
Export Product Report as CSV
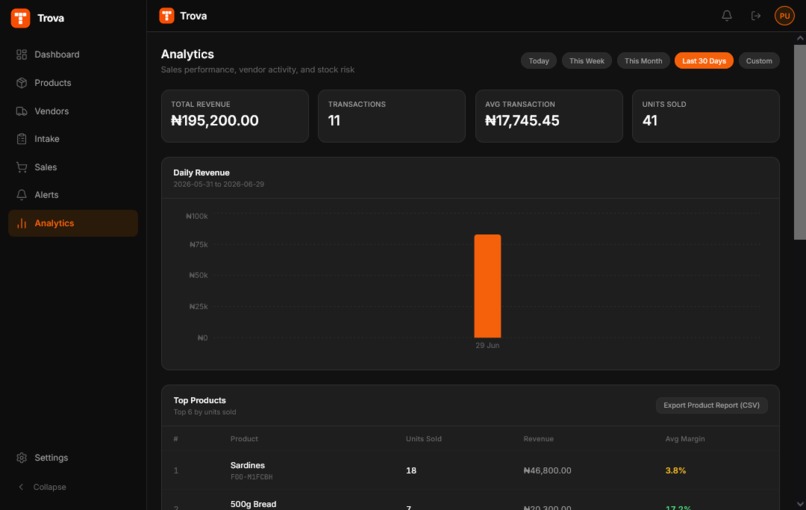(x=711, y=405)
